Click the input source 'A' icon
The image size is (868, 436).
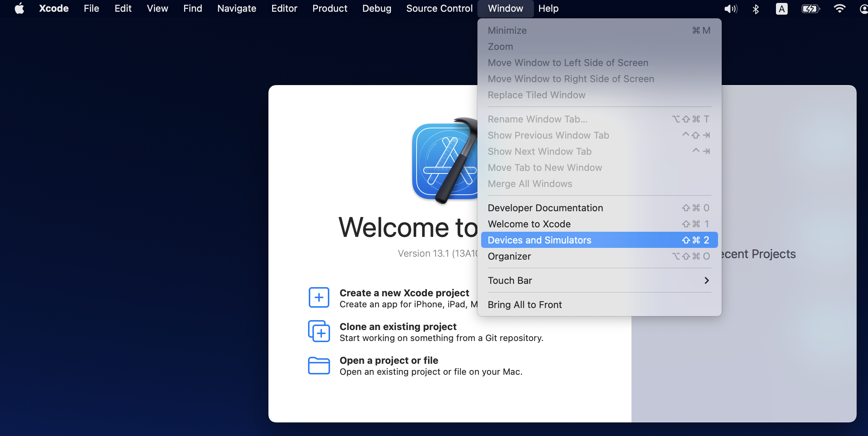[x=781, y=9]
